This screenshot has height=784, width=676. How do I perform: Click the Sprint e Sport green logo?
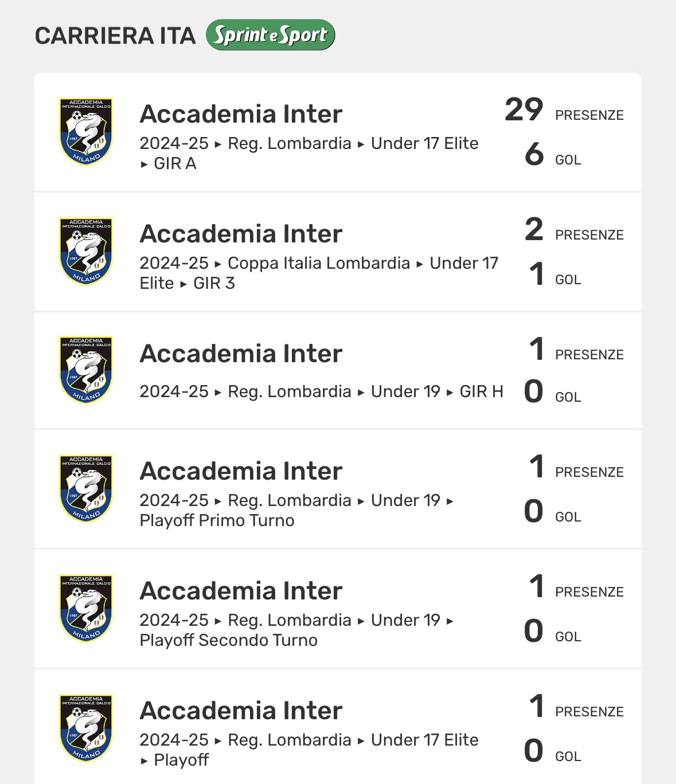coord(270,35)
